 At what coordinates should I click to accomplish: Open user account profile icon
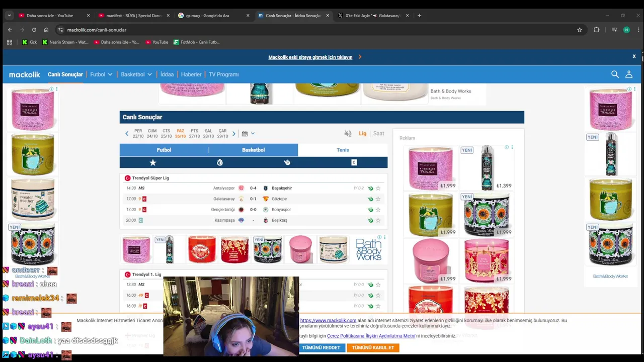click(x=629, y=74)
